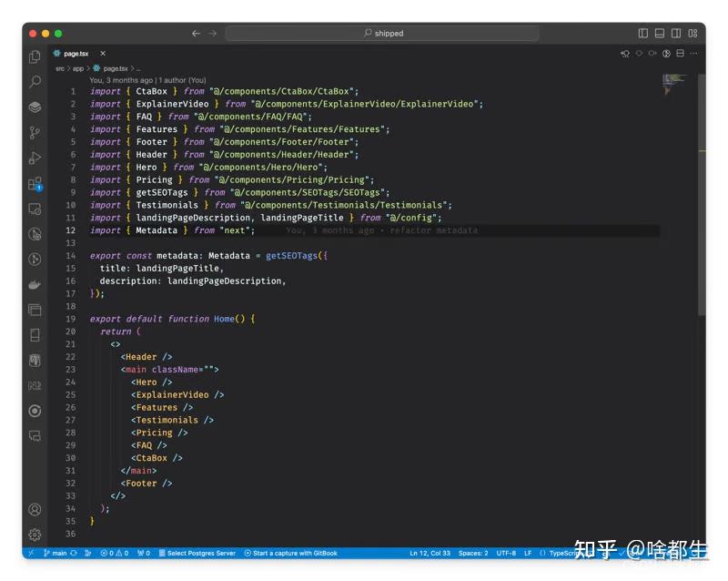The width and height of the screenshot is (728, 581).
Task: Open the editor more actions ellipsis menu
Action: pyautogui.click(x=693, y=54)
